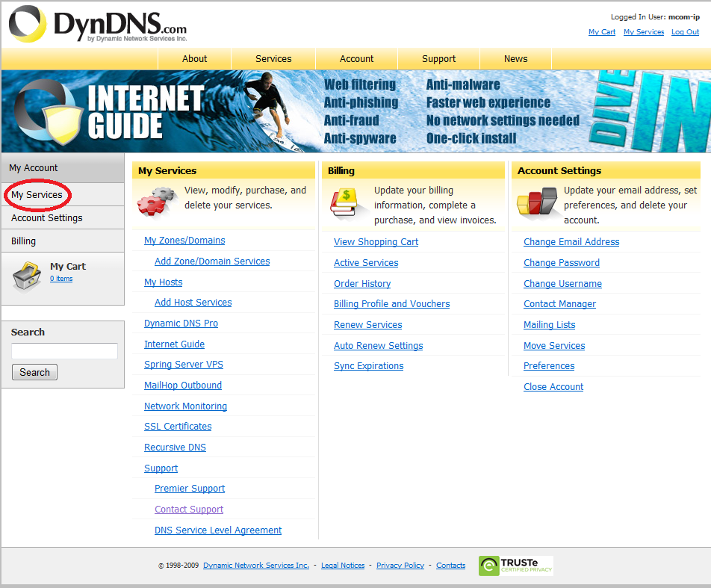This screenshot has width=711, height=588.
Task: Click the Internet Guide Dive In banner
Action: (x=356, y=111)
